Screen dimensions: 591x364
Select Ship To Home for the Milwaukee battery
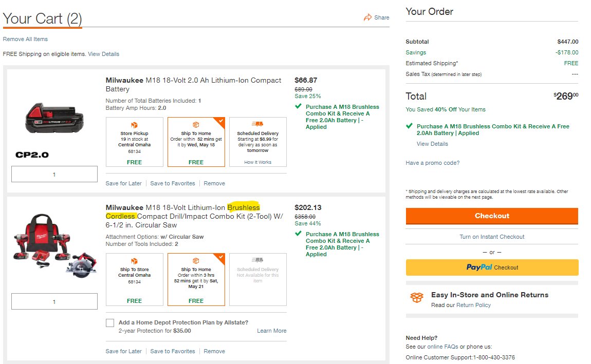pyautogui.click(x=196, y=142)
